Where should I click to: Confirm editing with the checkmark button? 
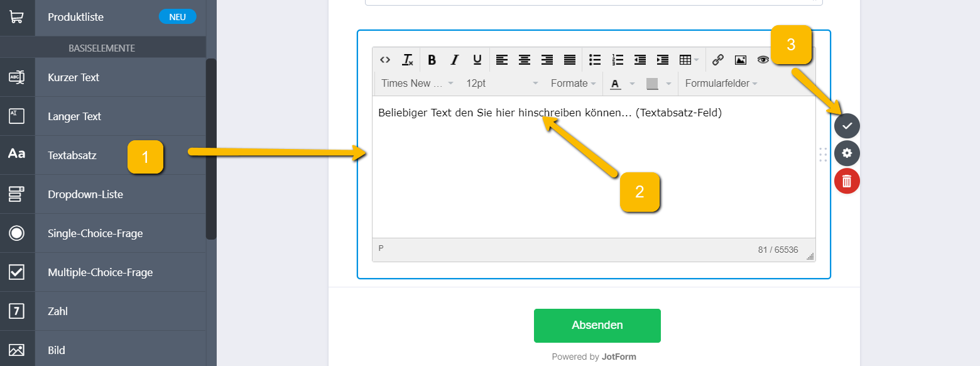pos(847,126)
